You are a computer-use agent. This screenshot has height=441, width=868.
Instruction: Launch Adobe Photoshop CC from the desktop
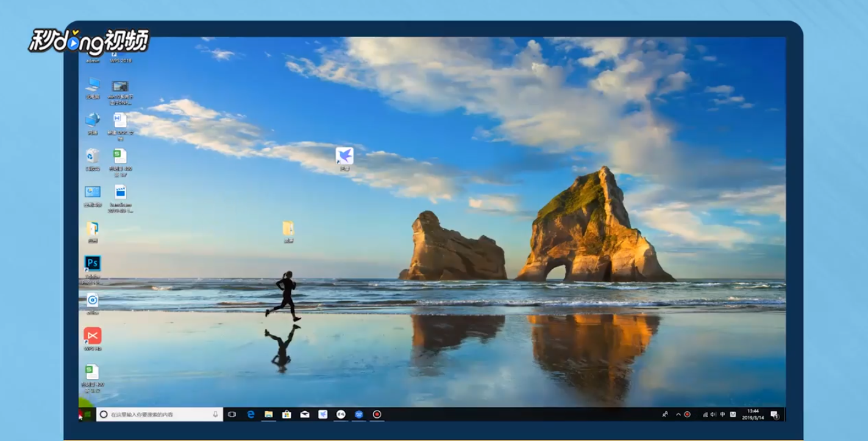point(91,264)
